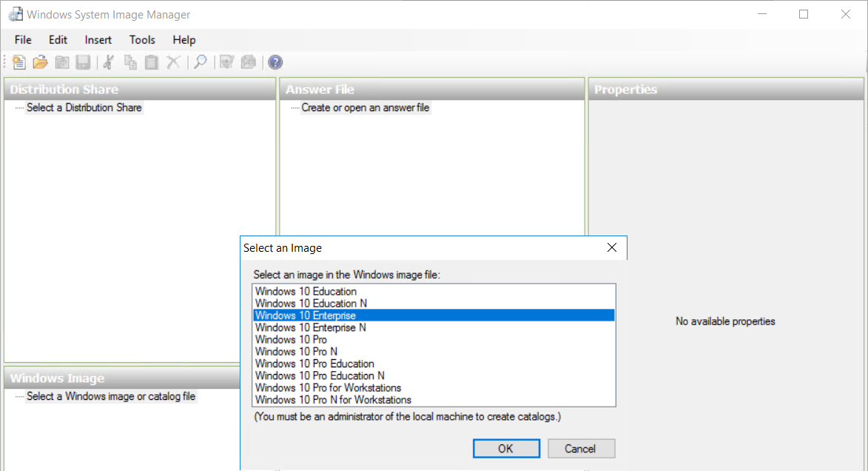The height and width of the screenshot is (471, 868).
Task: Select Windows 10 Pro from the list
Action: pyautogui.click(x=289, y=339)
